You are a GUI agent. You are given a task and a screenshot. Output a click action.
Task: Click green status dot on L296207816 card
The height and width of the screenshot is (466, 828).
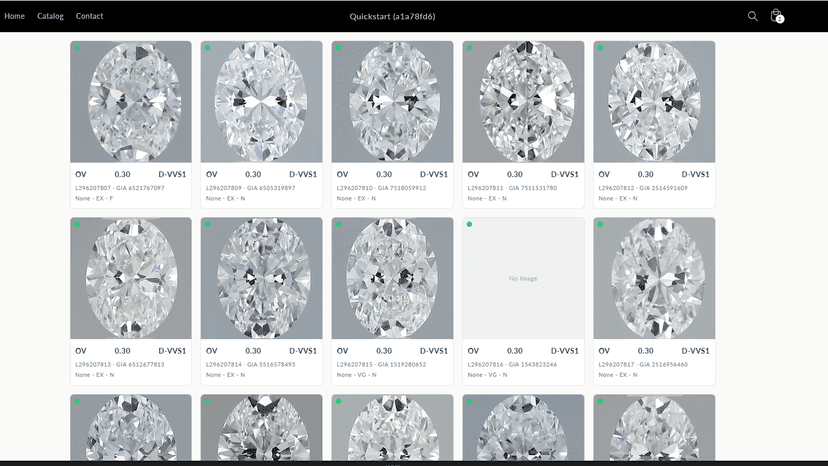point(469,225)
